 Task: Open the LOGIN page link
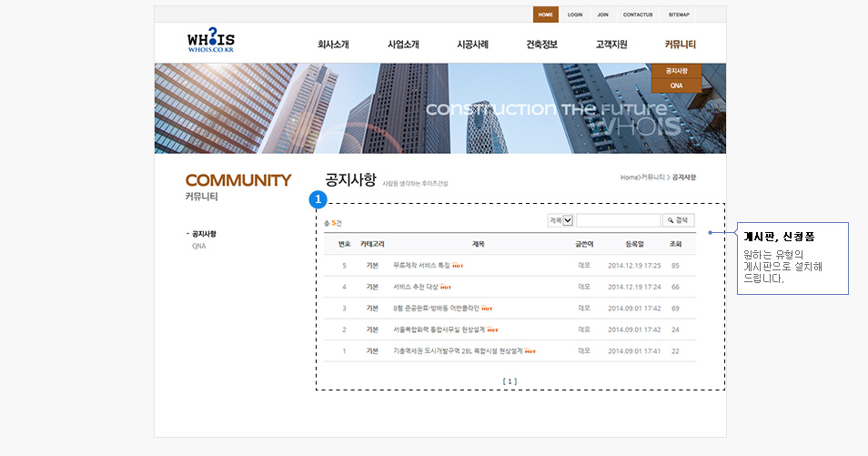pyautogui.click(x=575, y=15)
